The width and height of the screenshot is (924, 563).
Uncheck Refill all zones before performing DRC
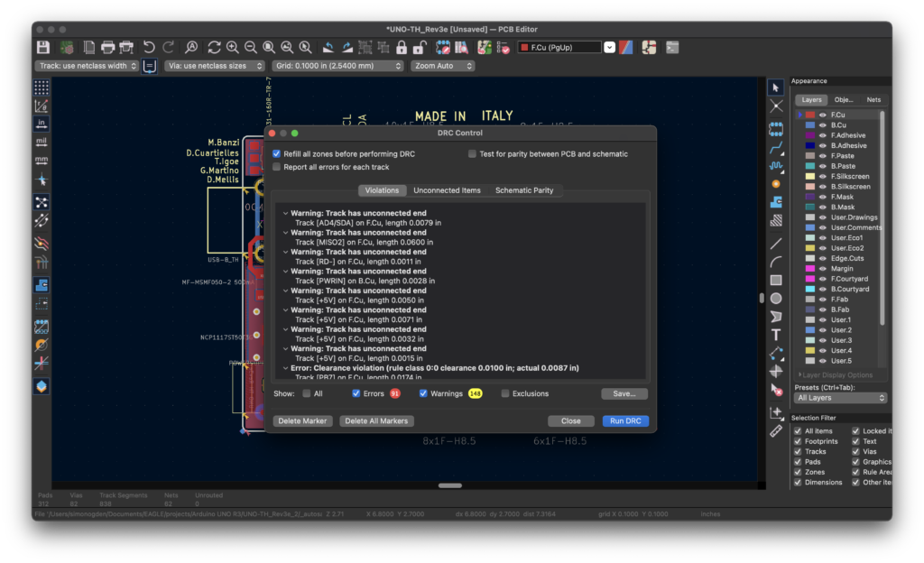pyautogui.click(x=276, y=153)
